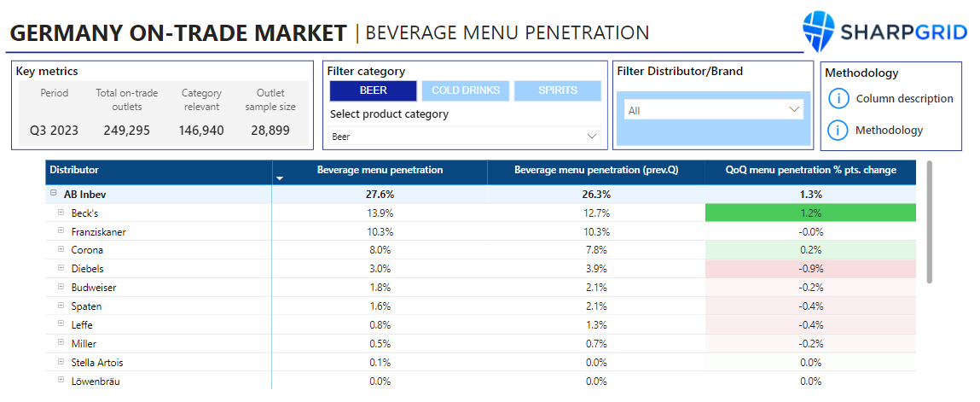Image resolution: width=980 pixels, height=402 pixels.
Task: Click the 249,295 total outlets value
Action: (127, 131)
